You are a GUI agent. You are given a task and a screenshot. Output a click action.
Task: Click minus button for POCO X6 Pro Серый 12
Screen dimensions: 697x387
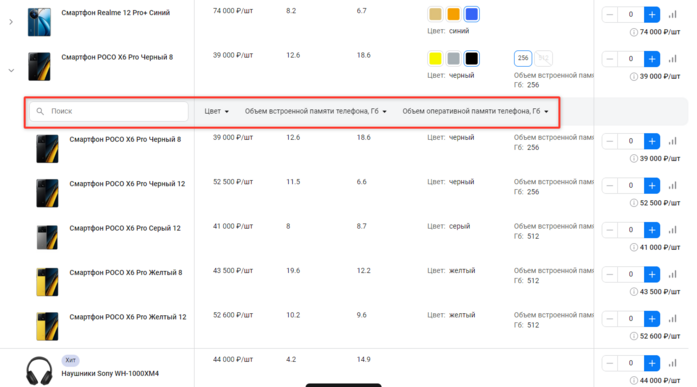pos(609,230)
